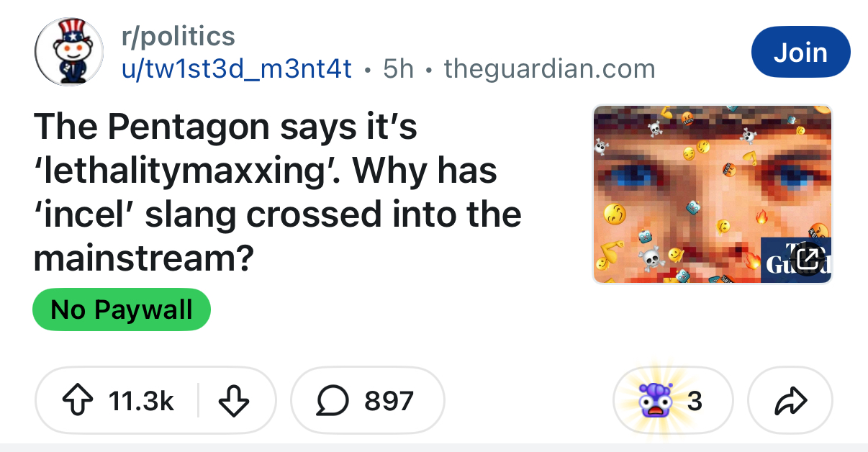
Task: Click the share arrow icon
Action: 790,400
